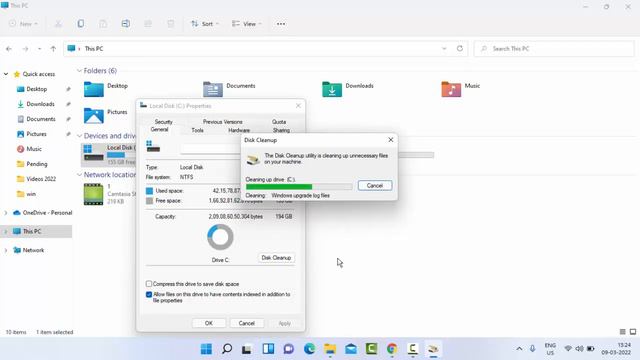Launch Google Chrome from taskbar

(392, 349)
